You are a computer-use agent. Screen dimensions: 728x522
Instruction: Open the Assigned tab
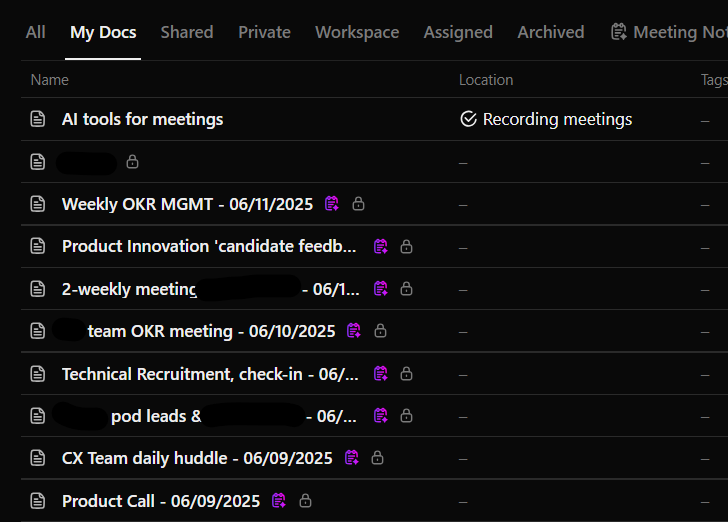tap(458, 32)
